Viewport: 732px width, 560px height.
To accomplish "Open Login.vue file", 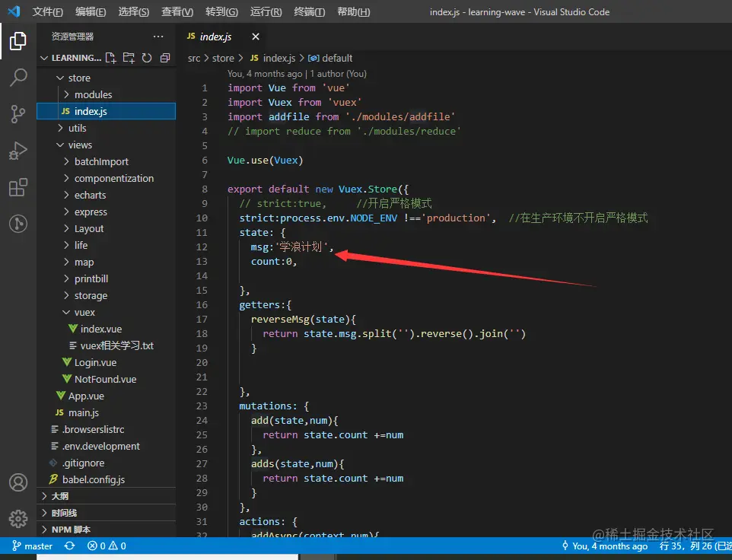I will click(x=106, y=363).
